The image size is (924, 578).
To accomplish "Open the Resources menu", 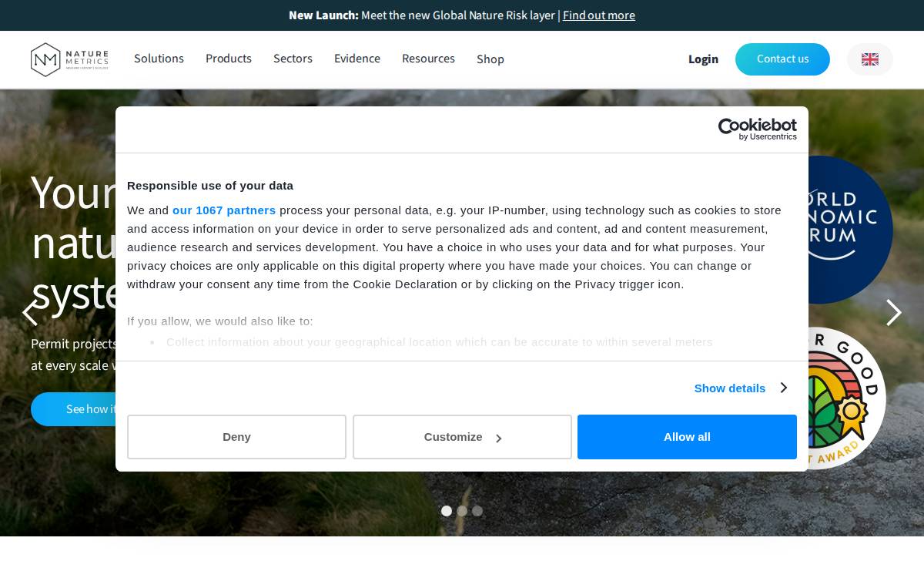I will (x=428, y=59).
